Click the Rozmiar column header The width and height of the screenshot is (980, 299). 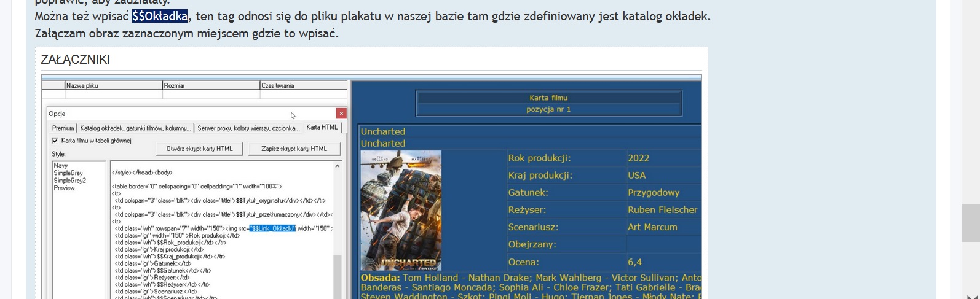point(211,85)
